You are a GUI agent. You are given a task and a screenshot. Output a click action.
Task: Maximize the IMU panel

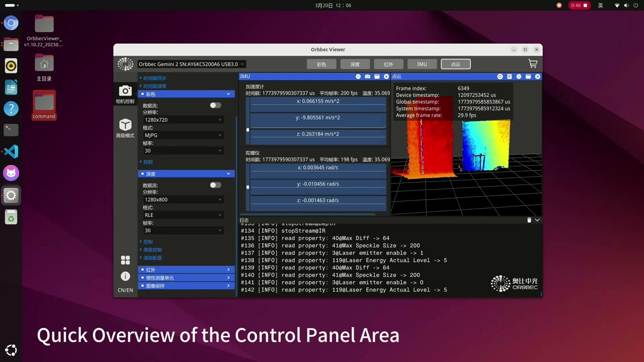tap(377, 76)
